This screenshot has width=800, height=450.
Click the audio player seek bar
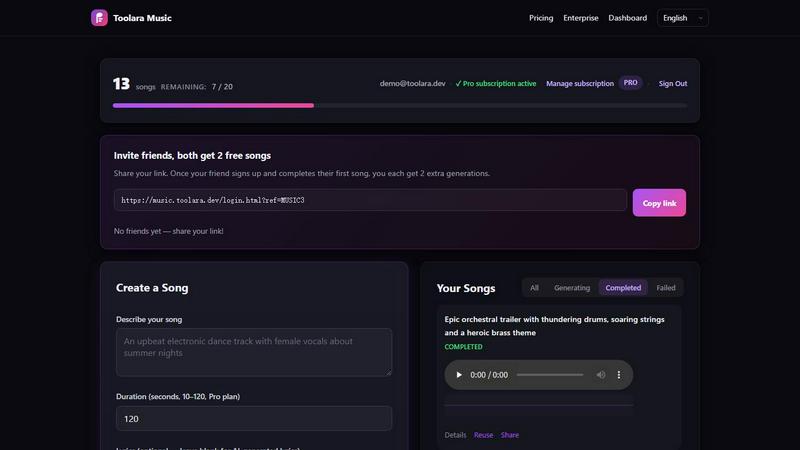(550, 375)
